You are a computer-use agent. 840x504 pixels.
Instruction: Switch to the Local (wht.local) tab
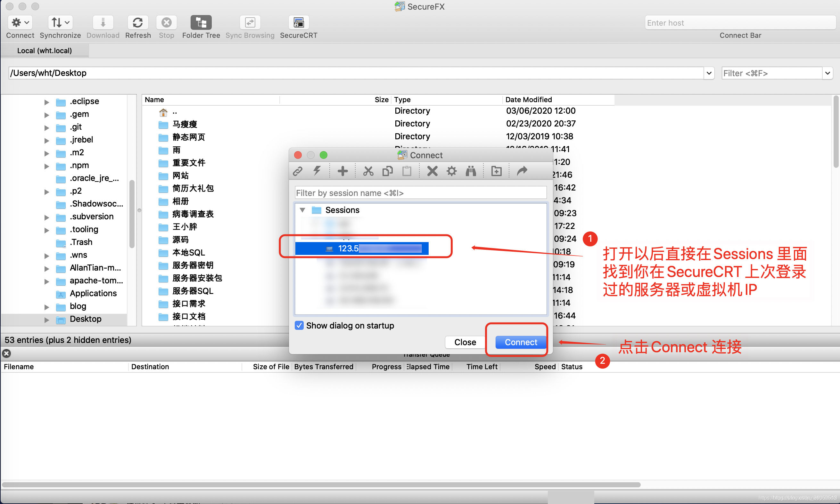tap(45, 51)
